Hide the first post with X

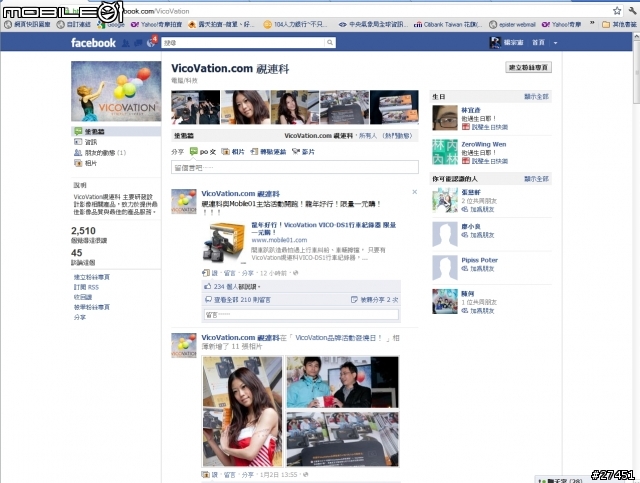tap(414, 192)
